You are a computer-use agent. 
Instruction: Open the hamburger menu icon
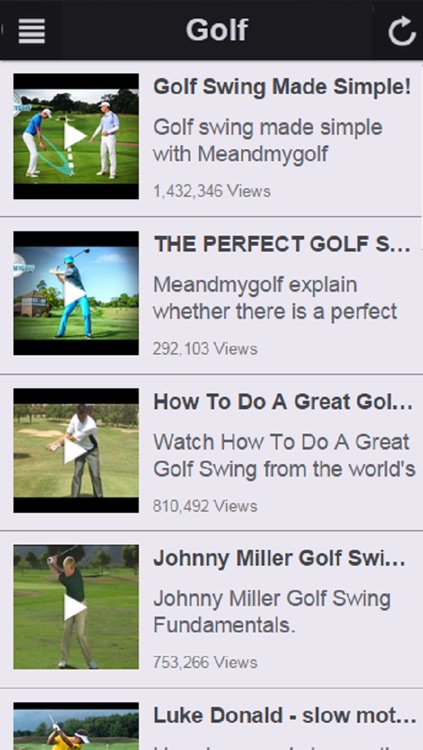pos(32,31)
